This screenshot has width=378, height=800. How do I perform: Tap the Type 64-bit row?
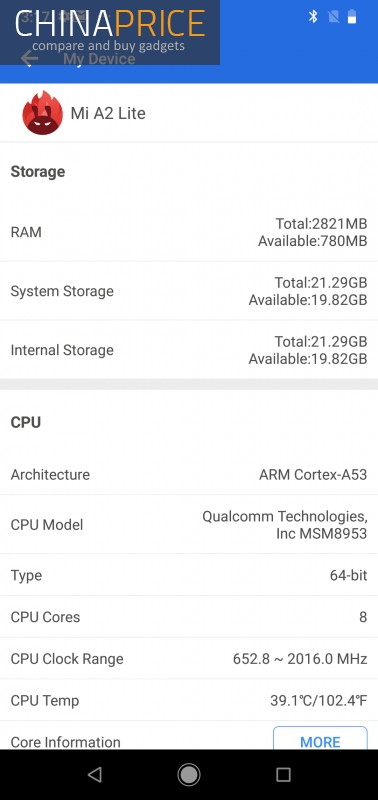click(189, 575)
